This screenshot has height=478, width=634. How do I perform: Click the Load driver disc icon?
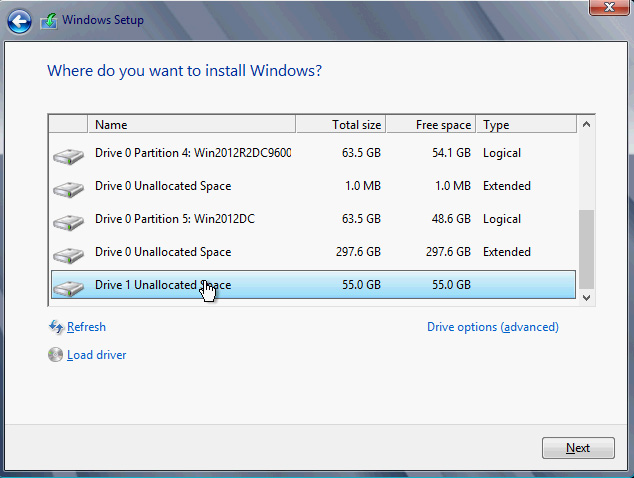55,355
